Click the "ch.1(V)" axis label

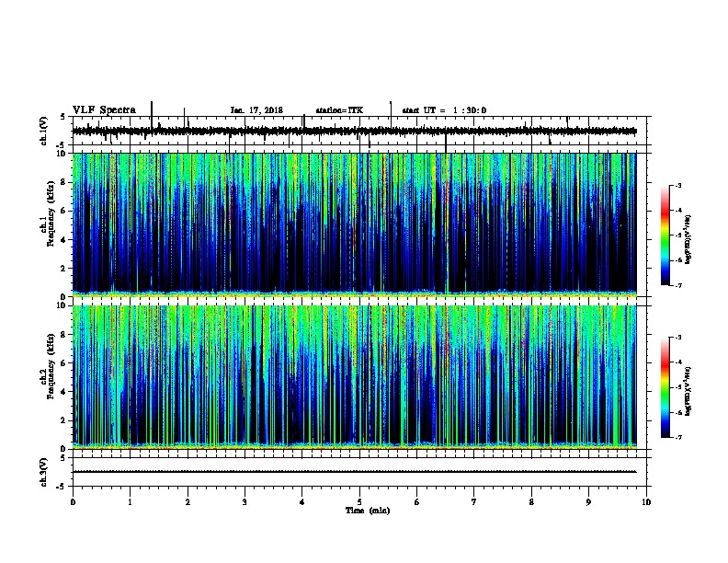click(43, 131)
